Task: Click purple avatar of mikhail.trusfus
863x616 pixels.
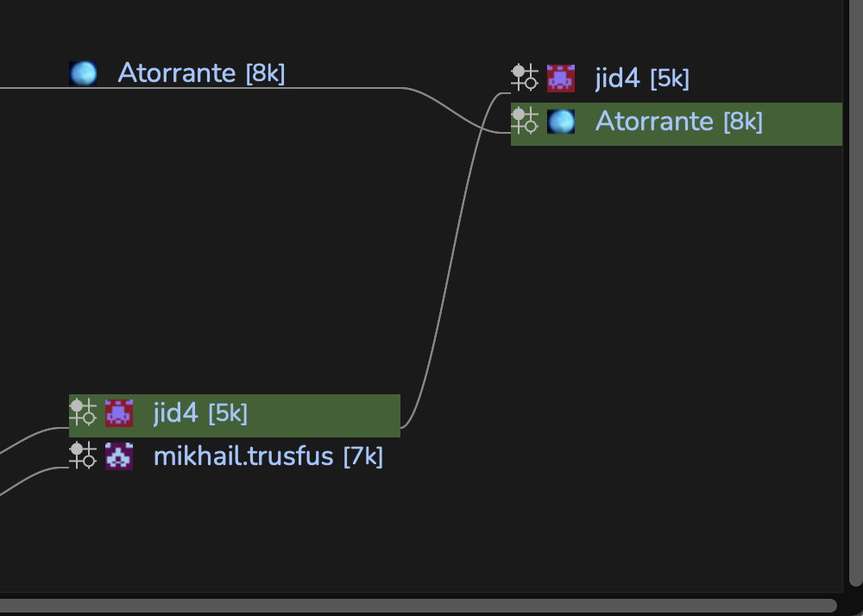Action: 119,456
